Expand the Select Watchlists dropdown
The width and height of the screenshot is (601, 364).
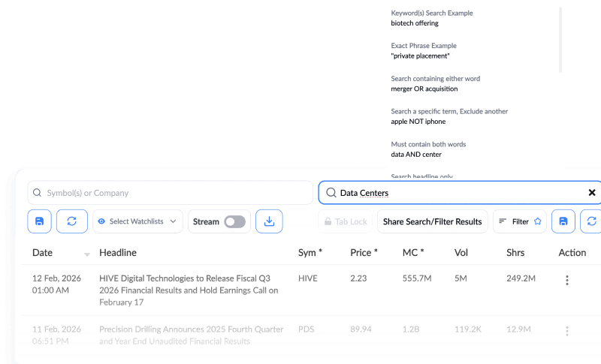click(x=138, y=221)
